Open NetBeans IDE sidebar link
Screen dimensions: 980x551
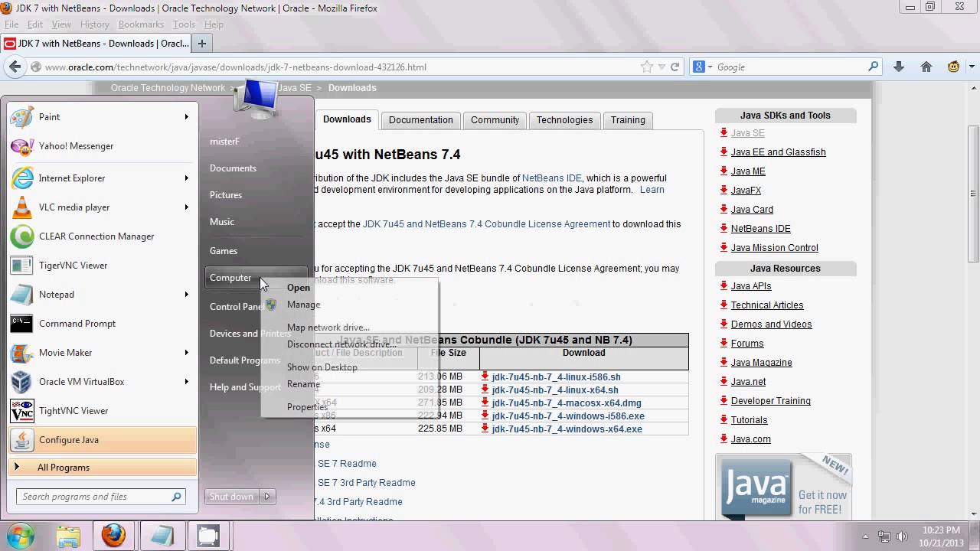pos(760,229)
